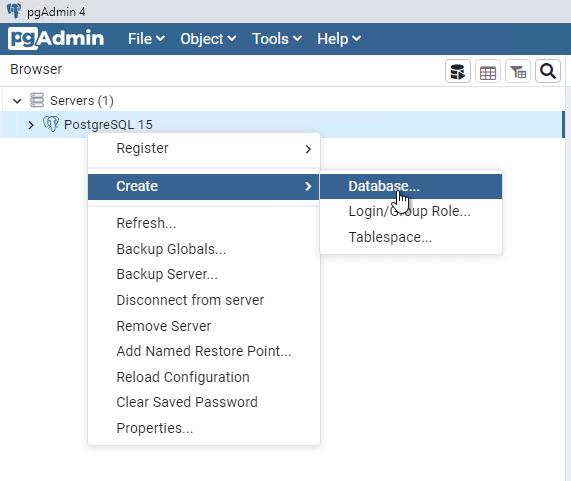This screenshot has width=571, height=481.
Task: Open the Query Tool toolbar icon
Action: [x=458, y=71]
